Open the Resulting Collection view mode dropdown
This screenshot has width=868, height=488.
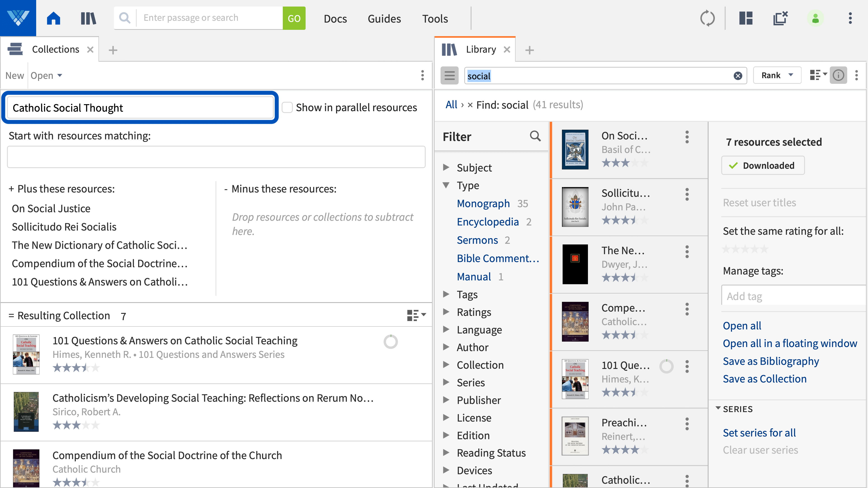tap(416, 316)
